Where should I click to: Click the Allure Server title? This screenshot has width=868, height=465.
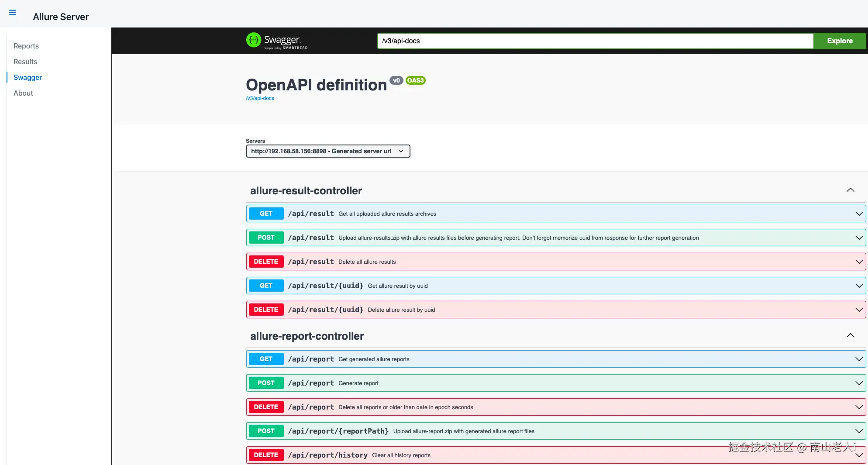point(61,17)
